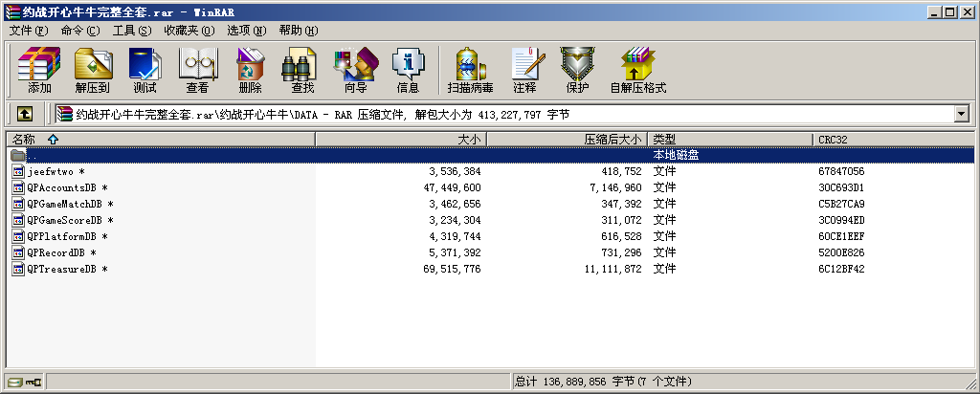Click the Test (测试) archive icon
Screen dimensions: 980x394
[x=145, y=69]
